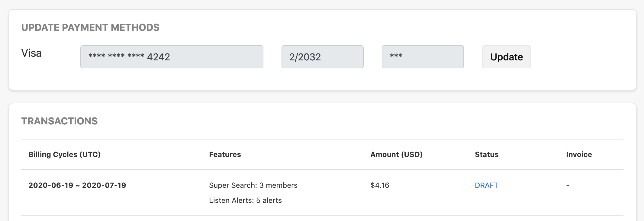Click the $4.16 amount value
This screenshot has width=644, height=221.
pos(380,185)
